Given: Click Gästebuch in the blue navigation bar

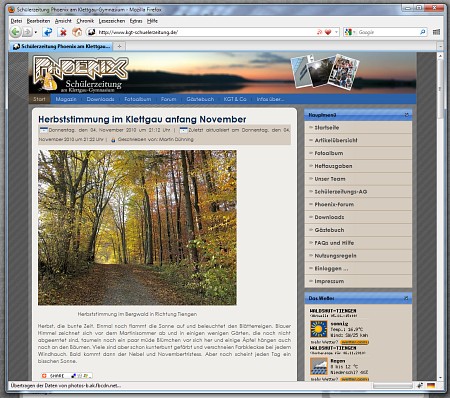Looking at the screenshot, I should click(200, 99).
